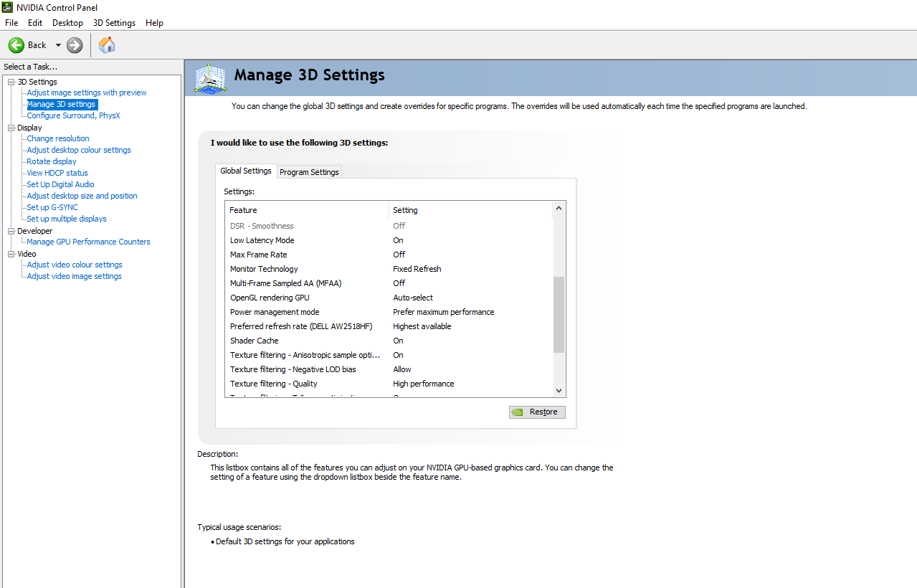Open the Help menu

154,23
